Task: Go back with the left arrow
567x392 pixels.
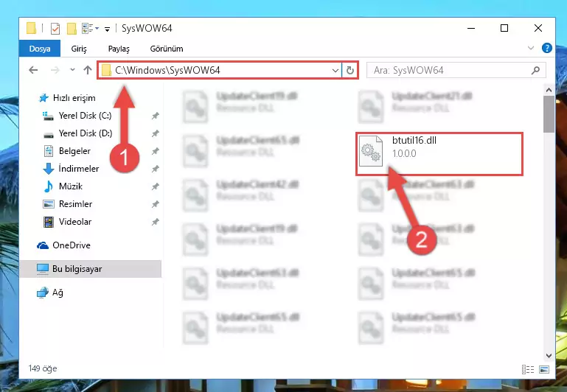Action: [x=33, y=70]
